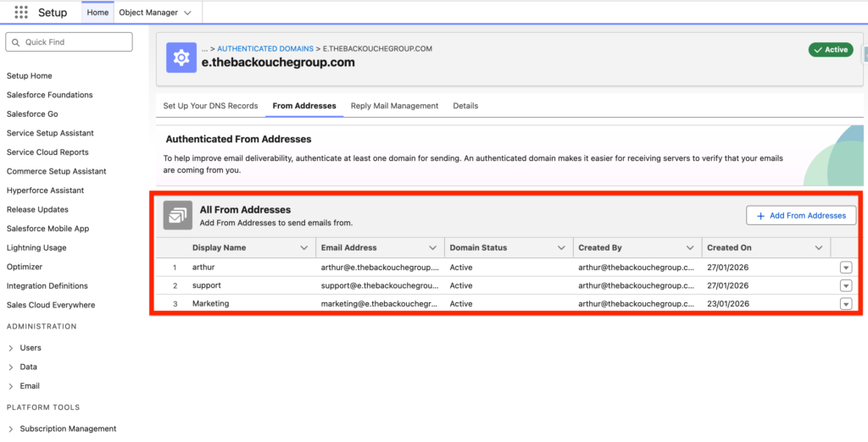Type in the Quick Find search box
The width and height of the screenshot is (868, 442).
click(x=76, y=42)
